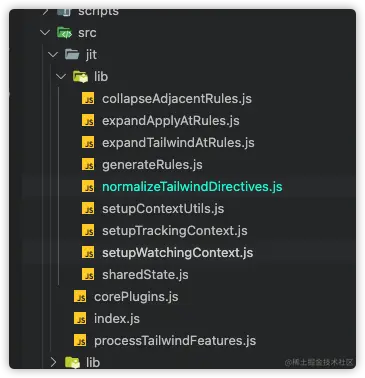Select setupContextUtils.js in tree

[x=163, y=209]
